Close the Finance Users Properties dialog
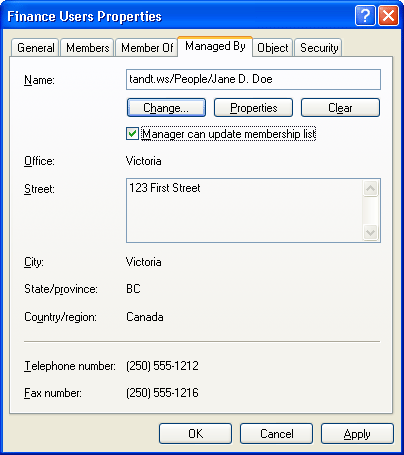The height and width of the screenshot is (455, 404). [388, 15]
